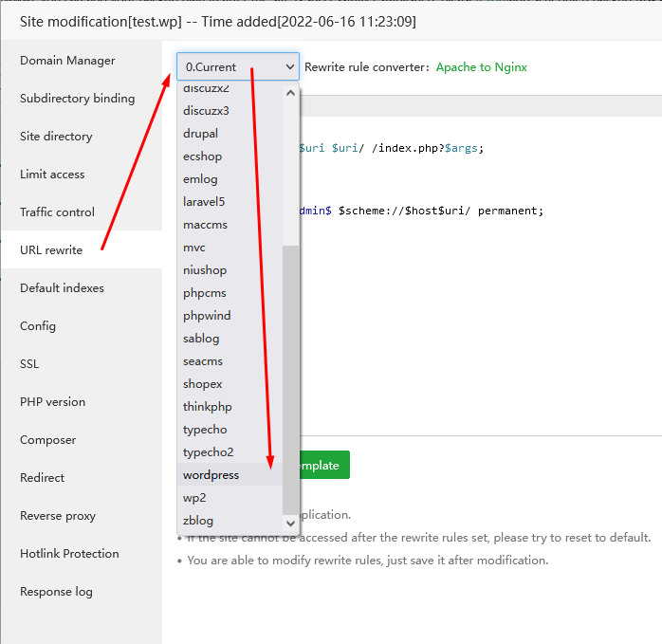Click the dropdown list scroll-down arrow
The width and height of the screenshot is (662, 644).
[x=291, y=522]
